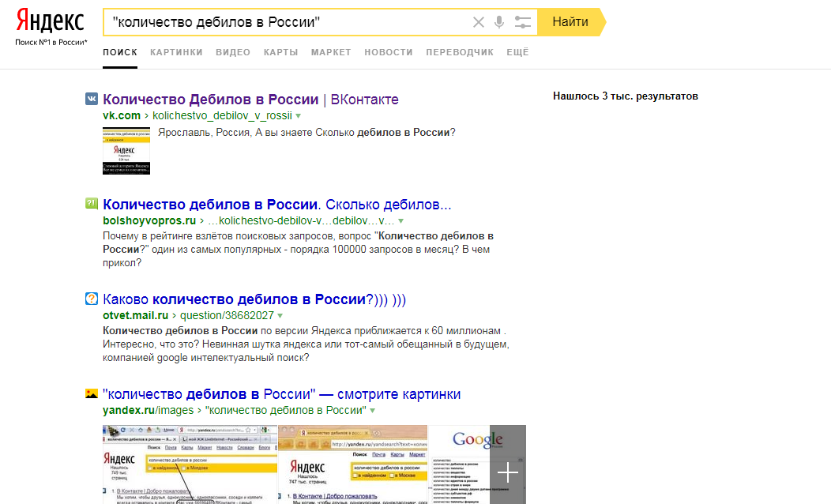The image size is (831, 504).
Task: Open the Маркет tab
Action: [331, 52]
